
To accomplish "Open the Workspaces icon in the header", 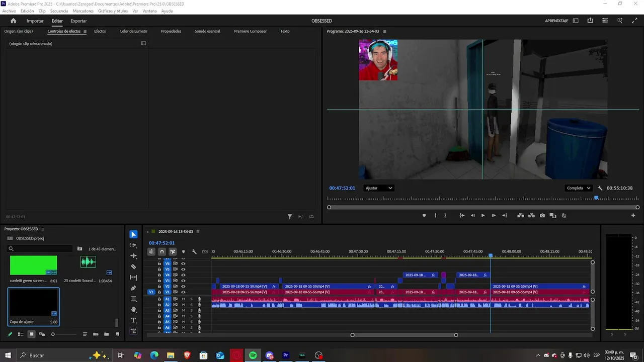I will click(x=576, y=21).
